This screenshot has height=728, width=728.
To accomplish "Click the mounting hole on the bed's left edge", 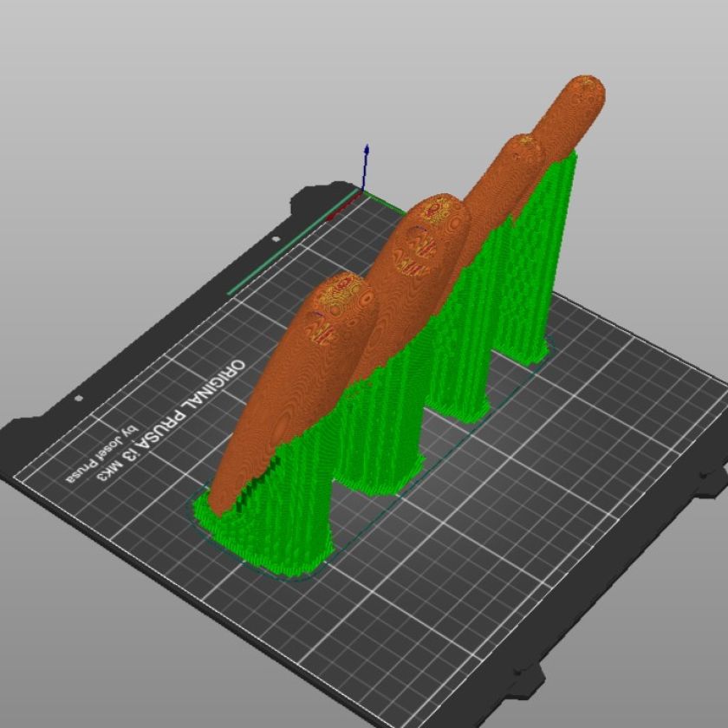I will 79,398.
